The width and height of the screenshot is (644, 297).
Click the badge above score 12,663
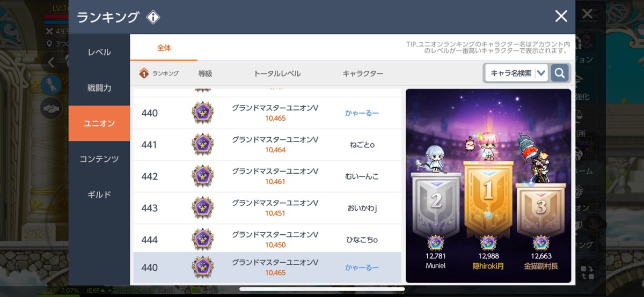[x=540, y=242]
